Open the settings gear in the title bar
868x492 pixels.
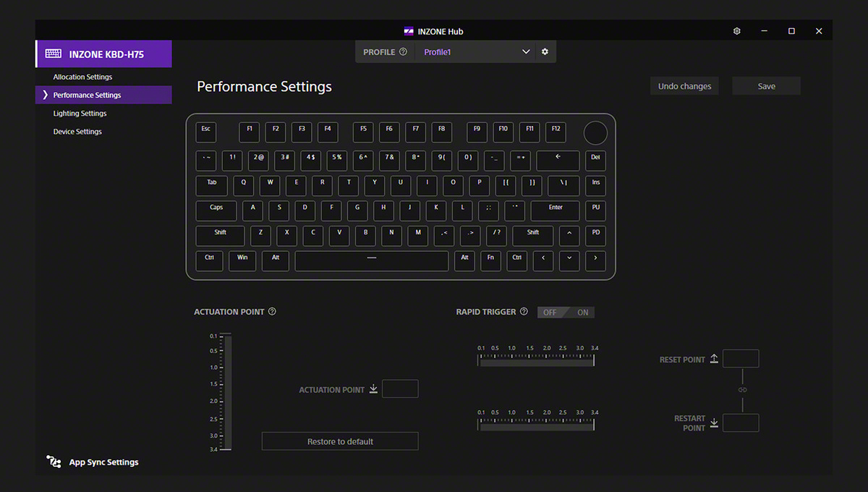736,31
